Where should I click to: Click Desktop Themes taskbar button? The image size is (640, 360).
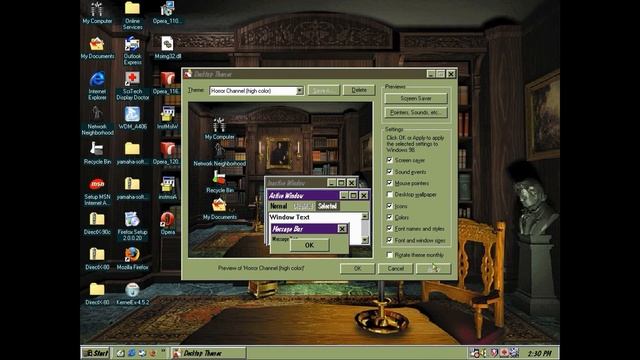tap(208, 353)
